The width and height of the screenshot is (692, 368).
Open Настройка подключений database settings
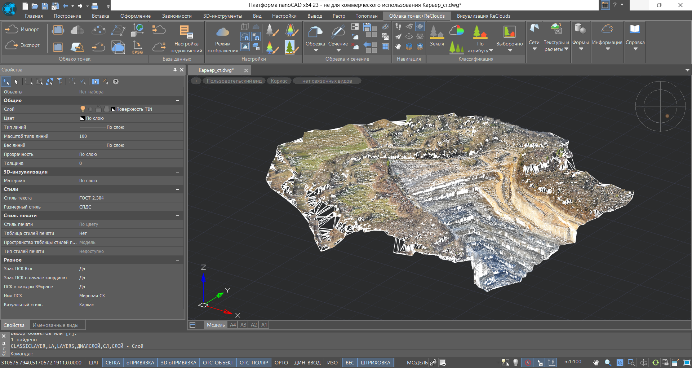[186, 38]
